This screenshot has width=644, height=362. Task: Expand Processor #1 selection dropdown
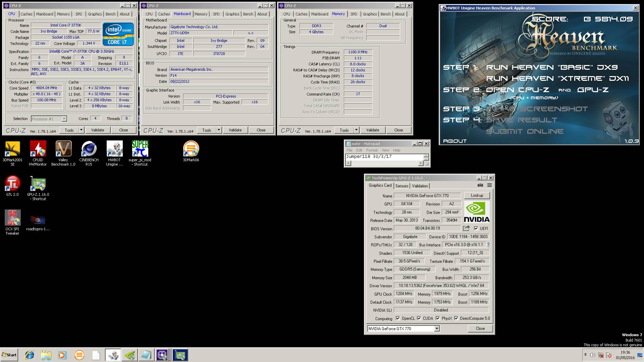[x=64, y=119]
